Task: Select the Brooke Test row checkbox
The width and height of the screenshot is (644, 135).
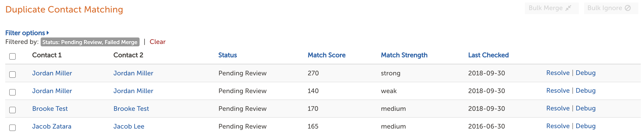Action: coord(12,110)
